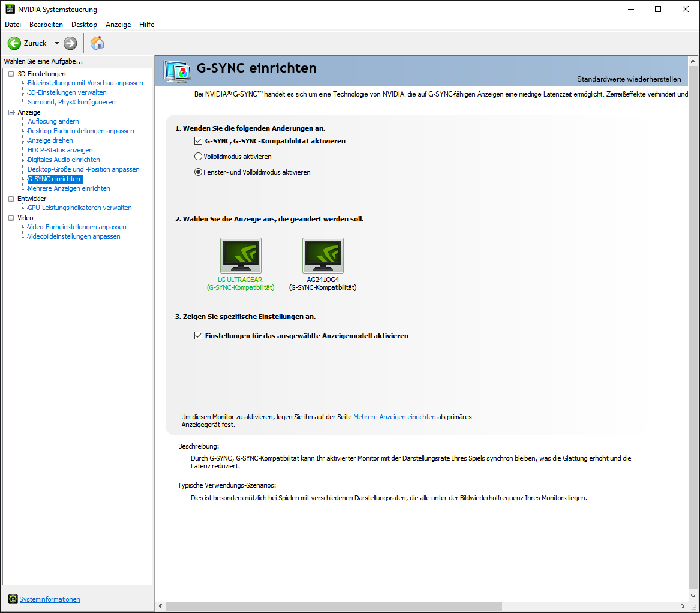Open the Desktop menu
This screenshot has height=613, width=700.
[x=84, y=25]
